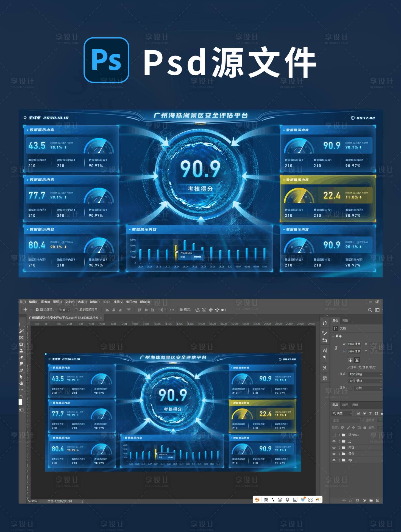Select the Rectangular Marquee tool
Screen dimensions: 401x532
point(21,325)
